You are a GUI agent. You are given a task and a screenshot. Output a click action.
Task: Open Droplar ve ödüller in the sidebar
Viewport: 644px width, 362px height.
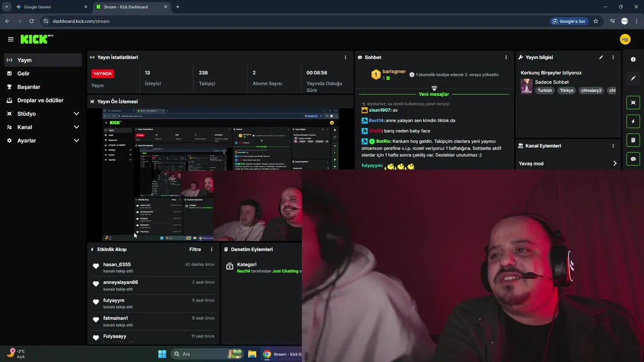coord(43,101)
